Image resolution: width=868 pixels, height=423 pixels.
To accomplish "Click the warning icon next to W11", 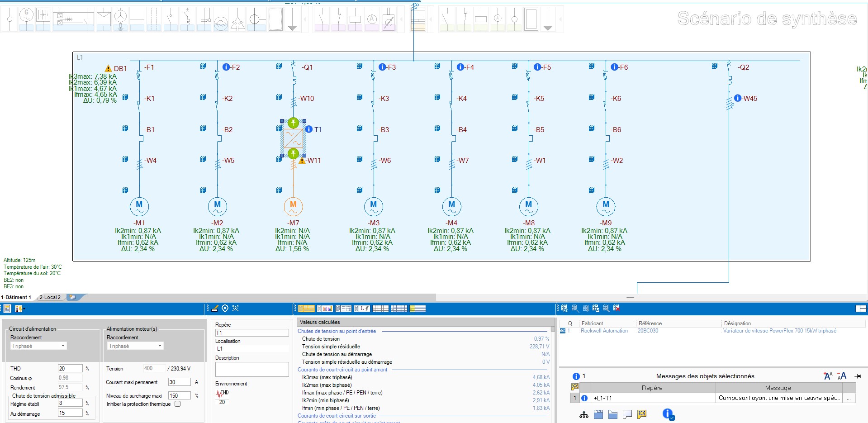I will [302, 161].
